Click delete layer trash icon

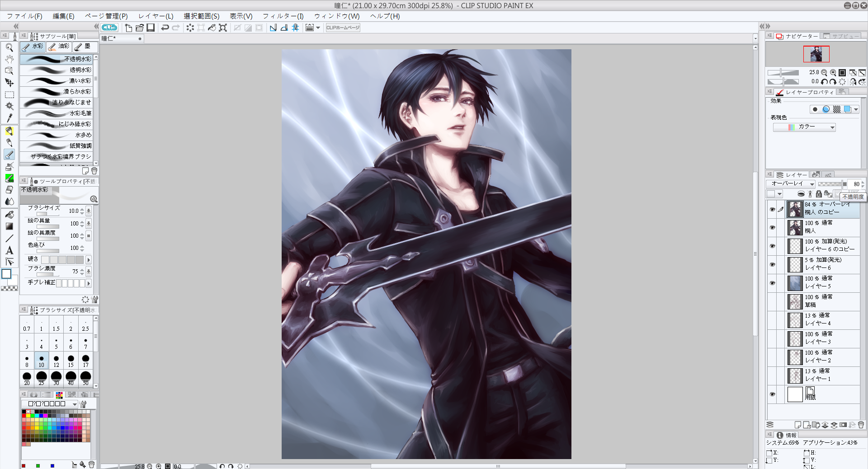861,425
